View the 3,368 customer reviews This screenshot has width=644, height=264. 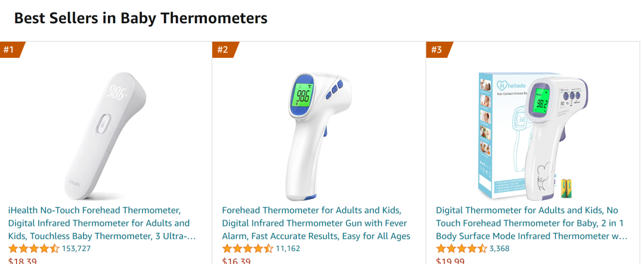coord(500,249)
